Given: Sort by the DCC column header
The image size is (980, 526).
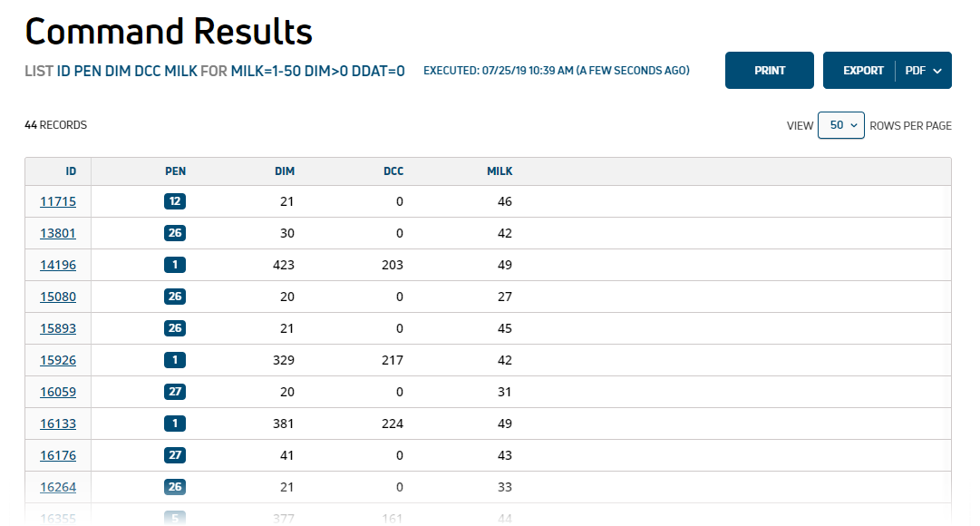Looking at the screenshot, I should [x=393, y=171].
